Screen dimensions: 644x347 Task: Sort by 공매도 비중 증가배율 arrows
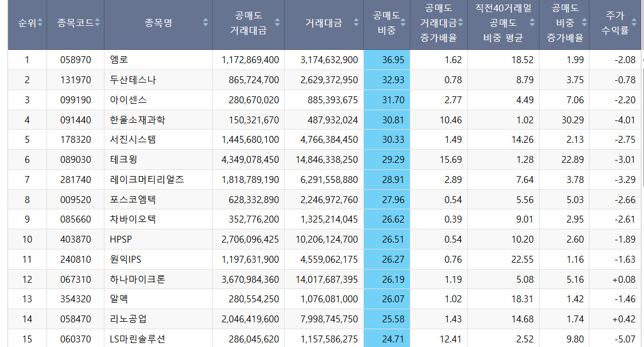click(x=584, y=22)
